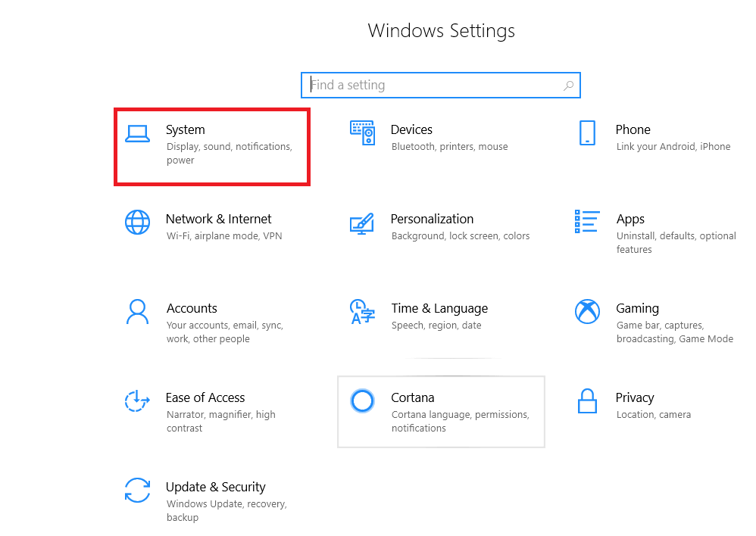The height and width of the screenshot is (536, 756).
Task: Click the Accounts person icon
Action: [x=137, y=311]
